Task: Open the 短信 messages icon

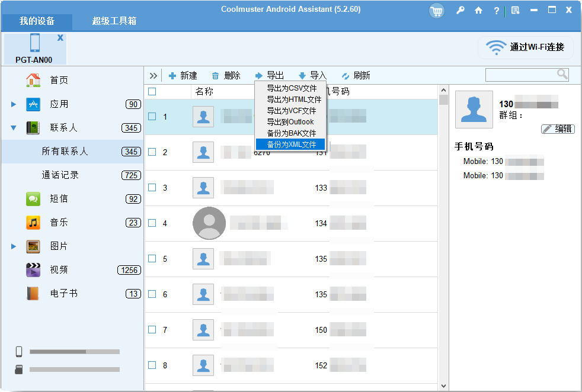Action: coord(33,199)
